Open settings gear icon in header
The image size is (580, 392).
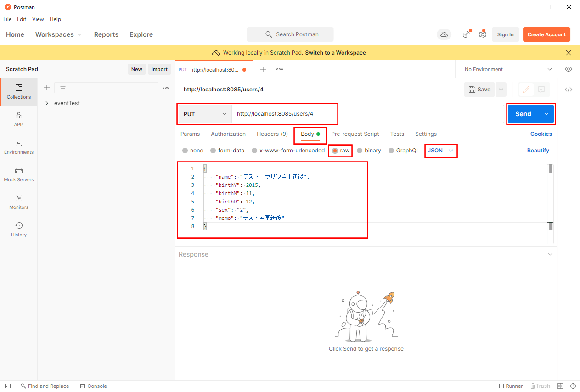pos(482,34)
